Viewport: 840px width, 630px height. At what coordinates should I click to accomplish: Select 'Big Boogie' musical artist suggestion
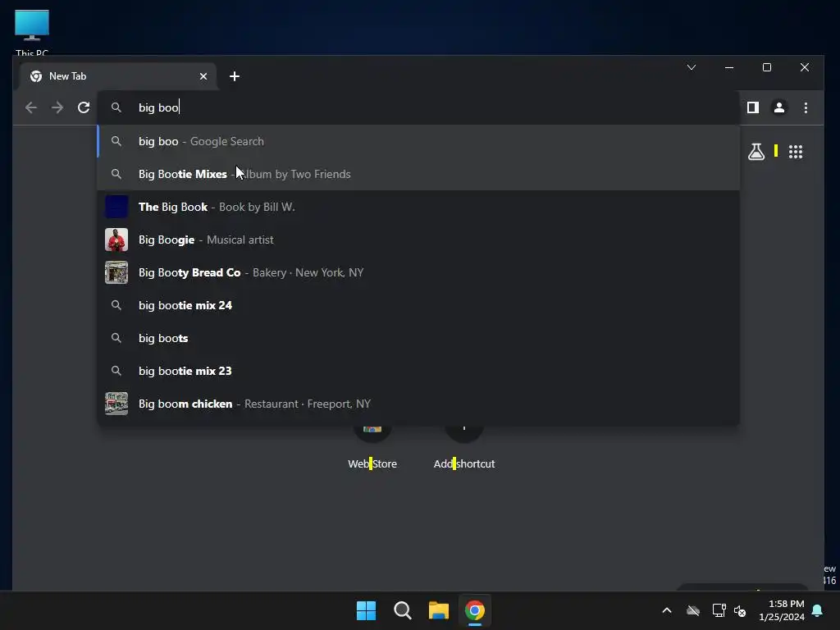coord(418,240)
